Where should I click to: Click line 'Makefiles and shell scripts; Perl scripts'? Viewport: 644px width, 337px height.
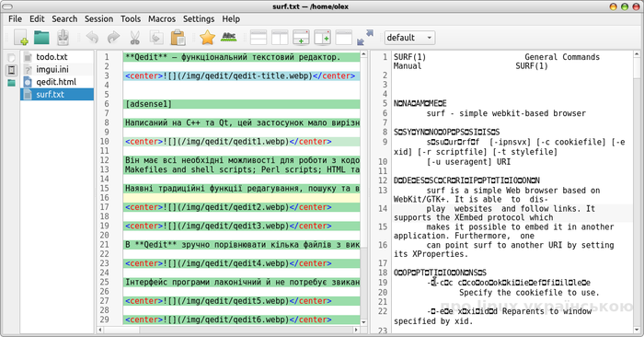pos(241,169)
